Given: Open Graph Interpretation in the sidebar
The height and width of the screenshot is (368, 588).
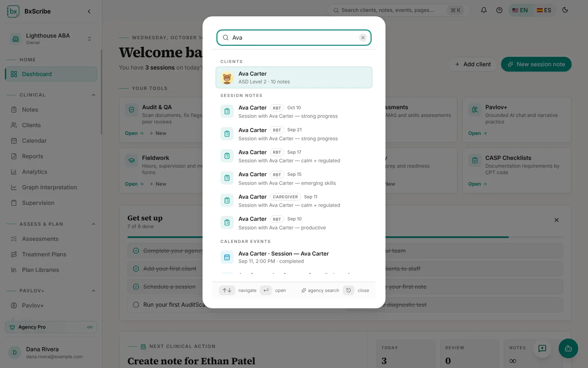Looking at the screenshot, I should pyautogui.click(x=51, y=187).
